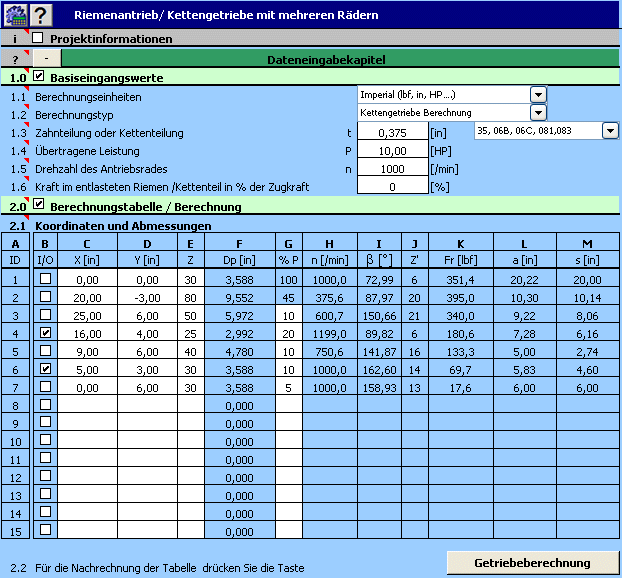Click the 'i' info cell beside Projektinformationen
This screenshot has width=622, height=578.
[15, 38]
